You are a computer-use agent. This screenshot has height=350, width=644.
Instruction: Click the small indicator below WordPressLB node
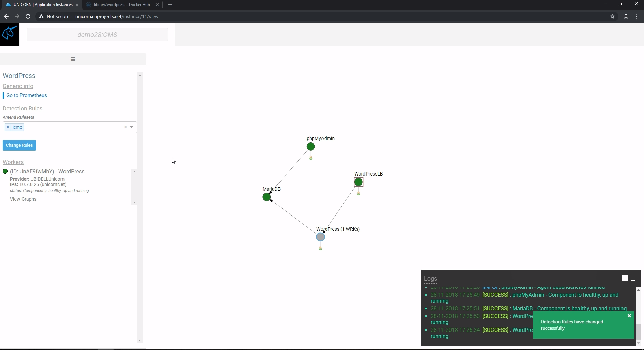pyautogui.click(x=359, y=193)
